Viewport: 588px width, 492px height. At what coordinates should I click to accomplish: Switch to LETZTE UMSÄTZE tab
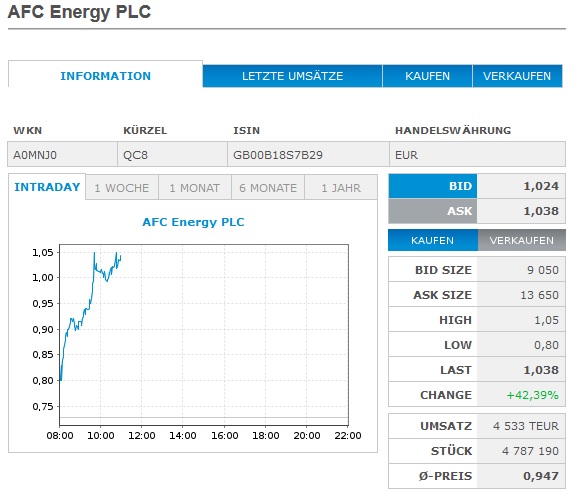tap(292, 76)
